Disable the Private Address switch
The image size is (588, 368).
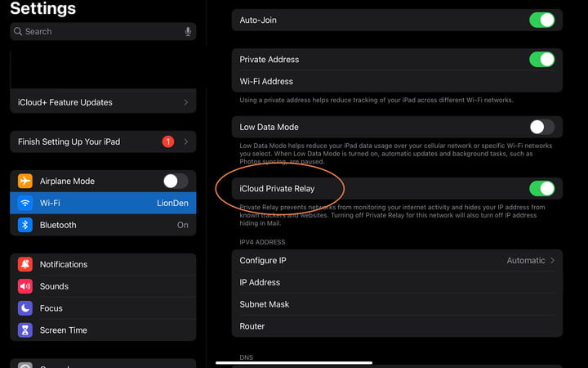(542, 60)
